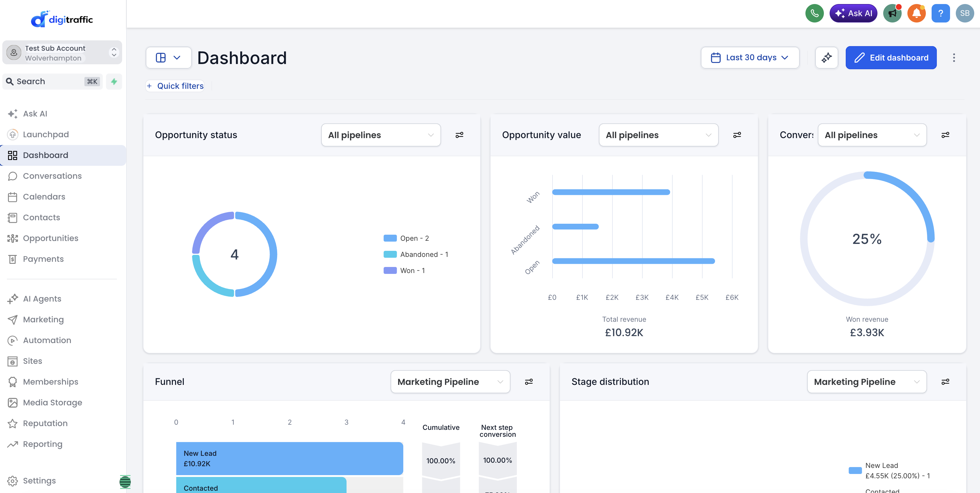980x493 pixels.
Task: Open All pipelines dropdown in Conversion rate widget
Action: pyautogui.click(x=872, y=135)
